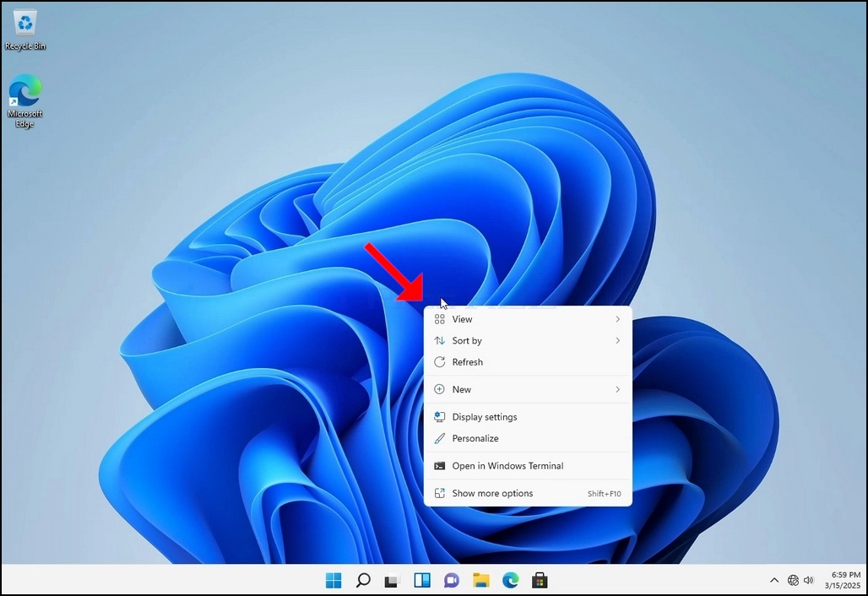The width and height of the screenshot is (868, 596).
Task: Click the Windows Terminal icon
Action: [440, 465]
